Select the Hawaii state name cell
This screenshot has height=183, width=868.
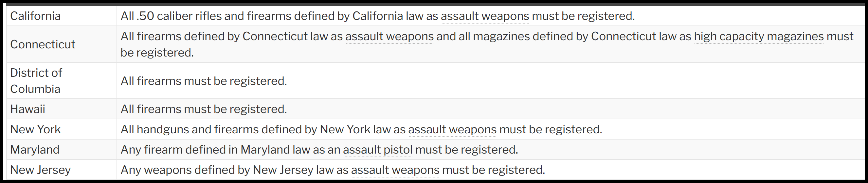[27, 109]
